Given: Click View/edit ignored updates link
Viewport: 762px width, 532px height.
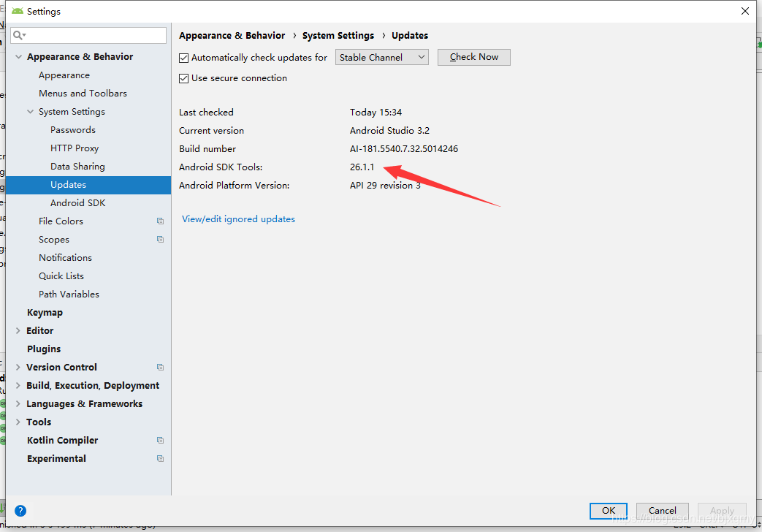Looking at the screenshot, I should [x=239, y=219].
